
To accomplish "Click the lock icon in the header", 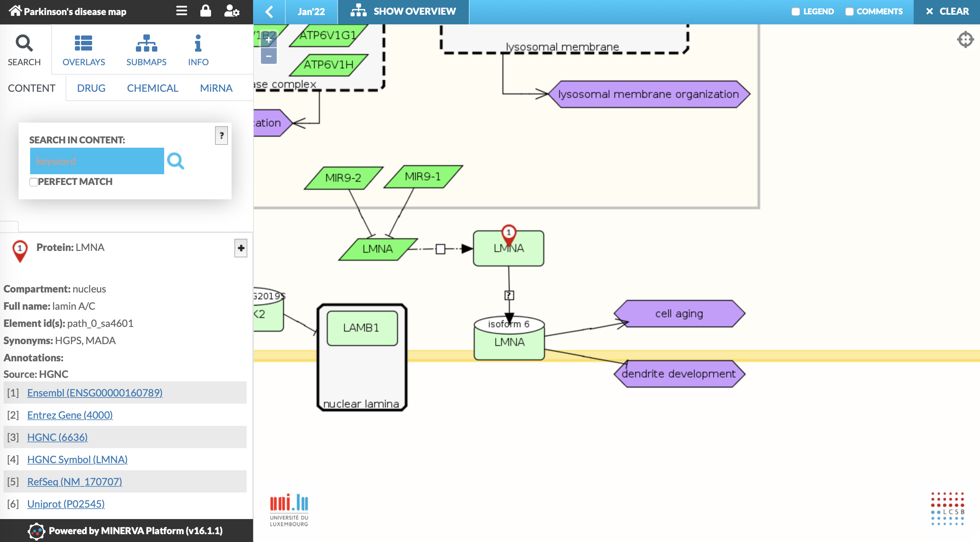I will [205, 11].
